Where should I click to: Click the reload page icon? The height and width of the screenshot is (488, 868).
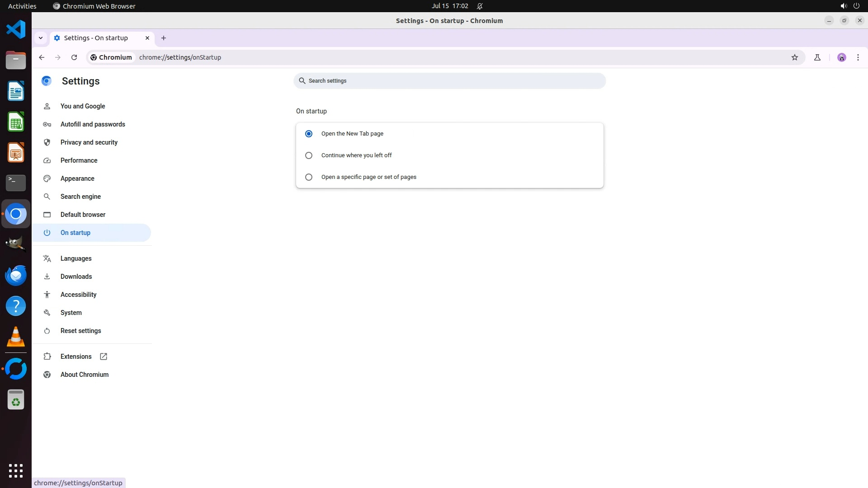coord(74,57)
